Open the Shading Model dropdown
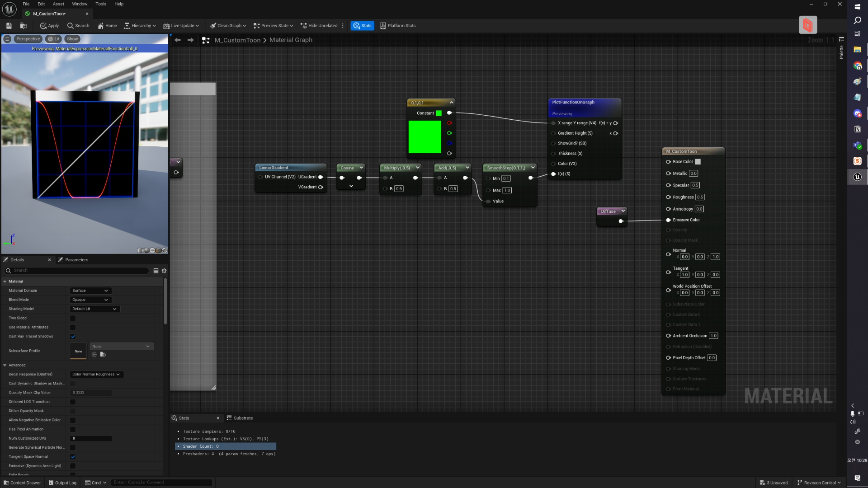Image resolution: width=868 pixels, height=488 pixels. pyautogui.click(x=94, y=309)
